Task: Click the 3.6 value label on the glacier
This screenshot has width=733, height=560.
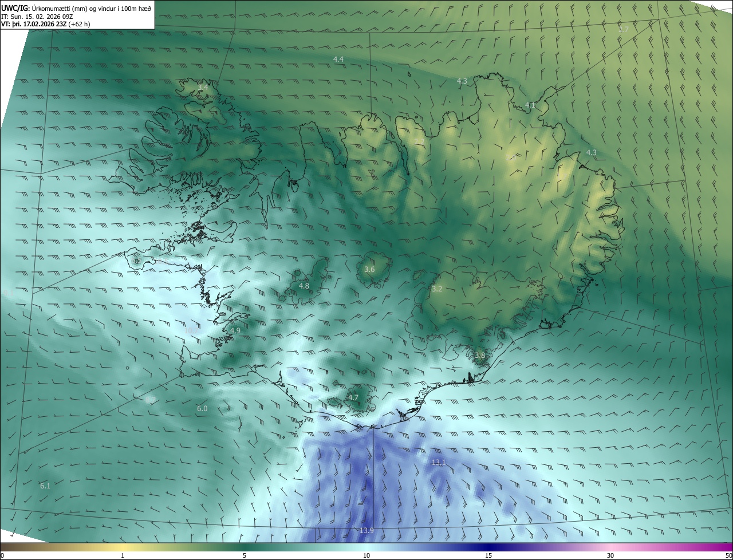Action: coord(369,269)
